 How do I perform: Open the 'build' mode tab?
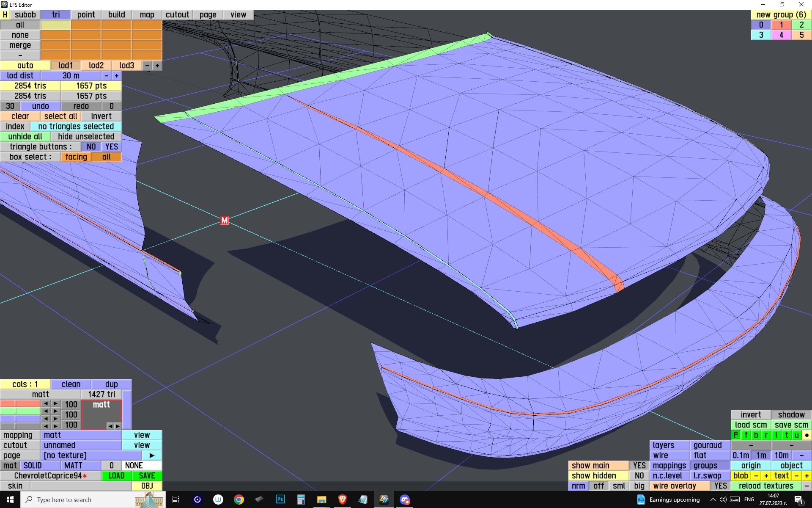point(116,15)
